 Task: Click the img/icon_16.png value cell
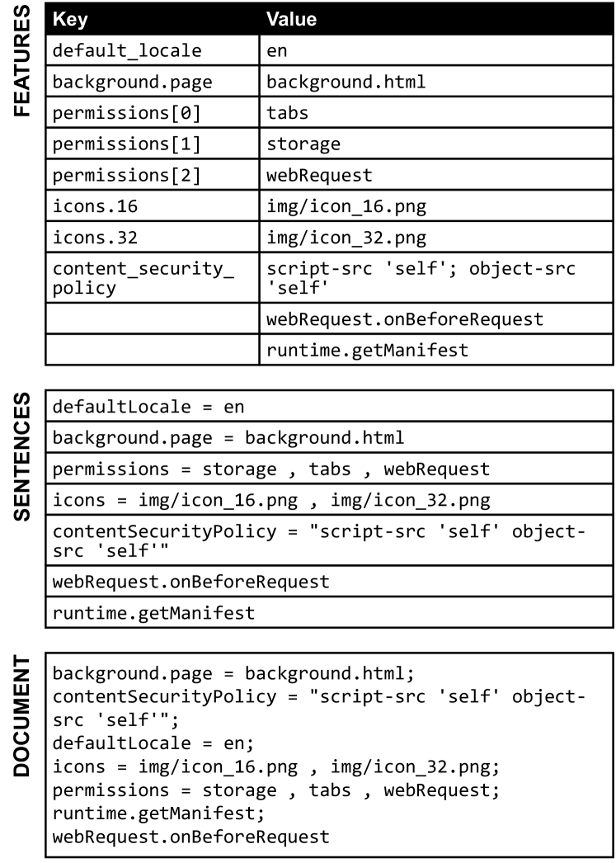435,207
